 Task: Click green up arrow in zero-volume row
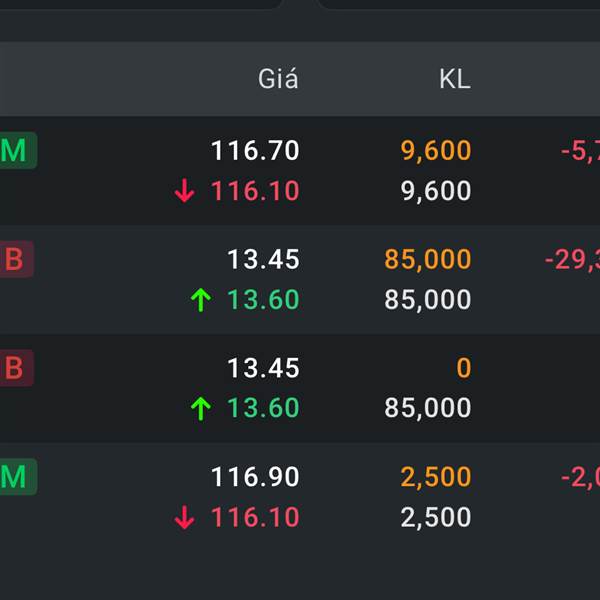[x=201, y=408]
